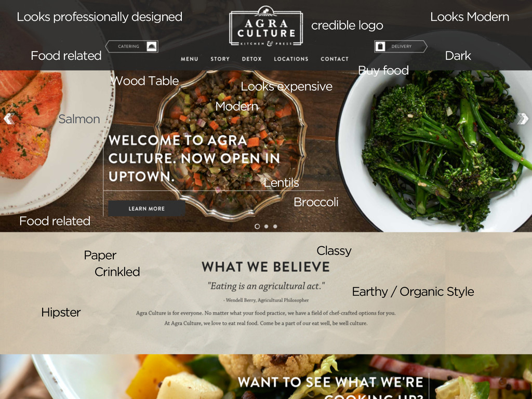Click the DELIVERY button

point(401,46)
